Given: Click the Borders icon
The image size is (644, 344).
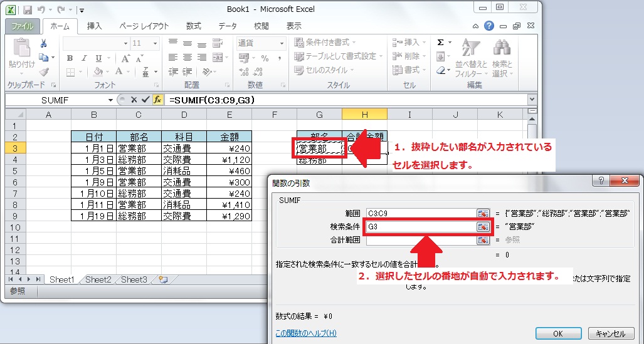Looking at the screenshot, I should [x=71, y=72].
